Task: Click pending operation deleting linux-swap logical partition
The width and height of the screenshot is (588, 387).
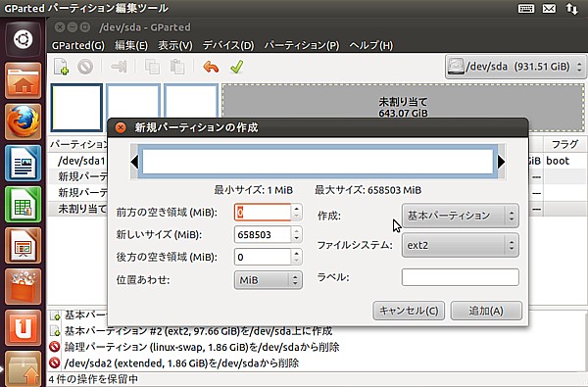Action: pyautogui.click(x=202, y=347)
